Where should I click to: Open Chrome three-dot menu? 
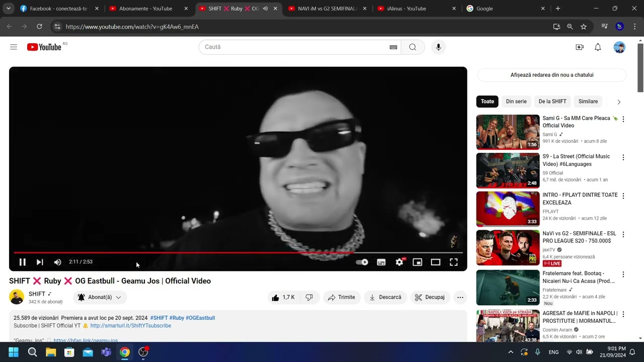click(634, 27)
